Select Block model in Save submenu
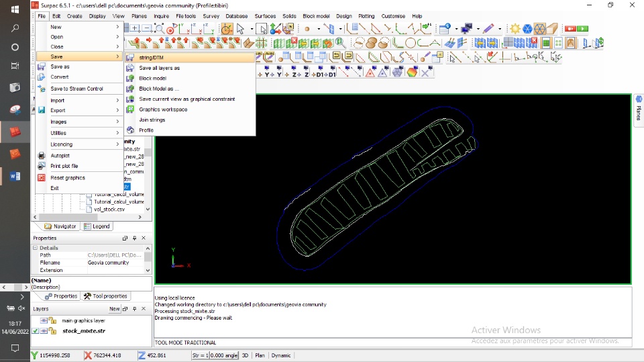 tap(190, 78)
